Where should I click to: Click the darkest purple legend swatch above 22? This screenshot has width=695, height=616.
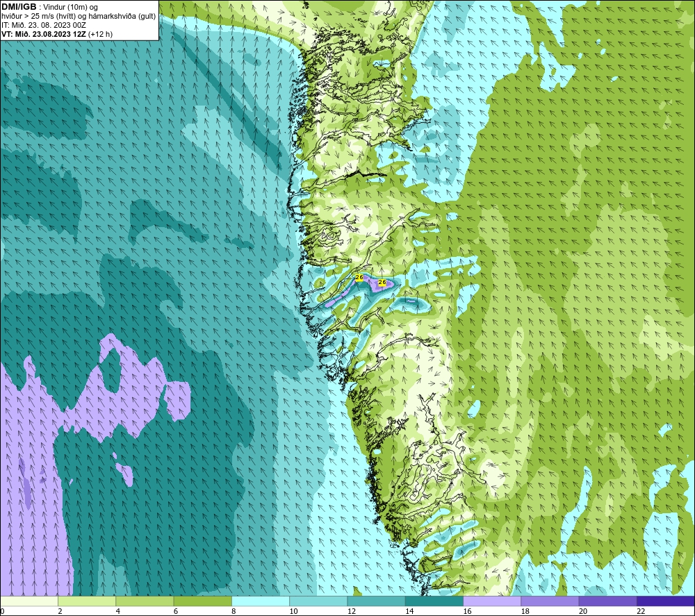665,601
